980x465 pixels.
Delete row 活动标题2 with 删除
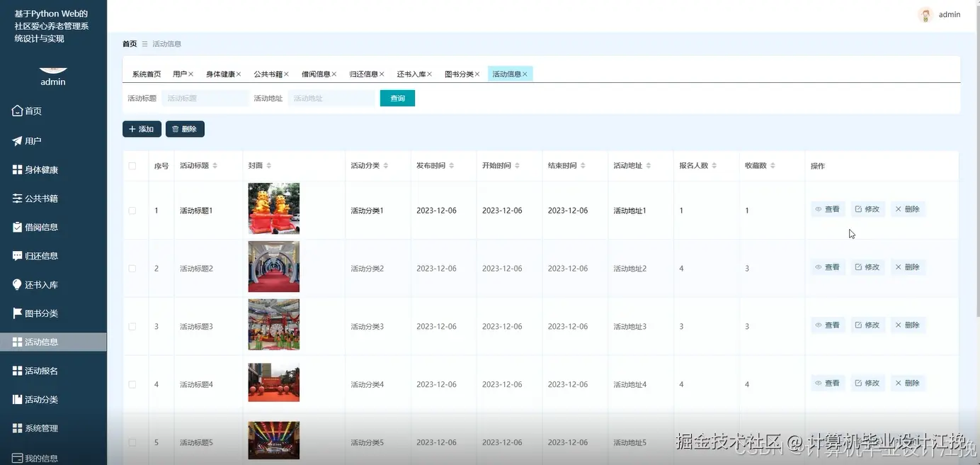coord(908,267)
